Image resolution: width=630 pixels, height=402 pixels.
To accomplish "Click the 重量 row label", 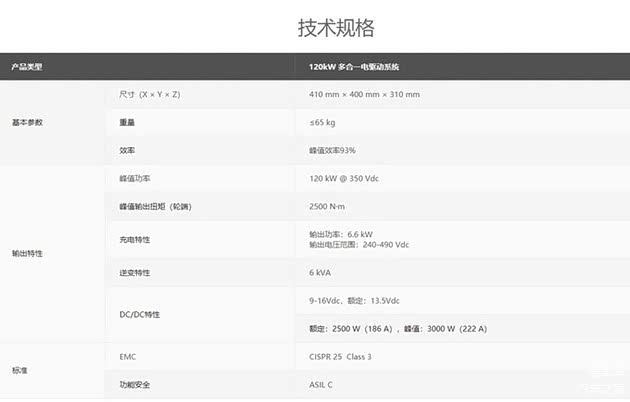I will pyautogui.click(x=127, y=122).
